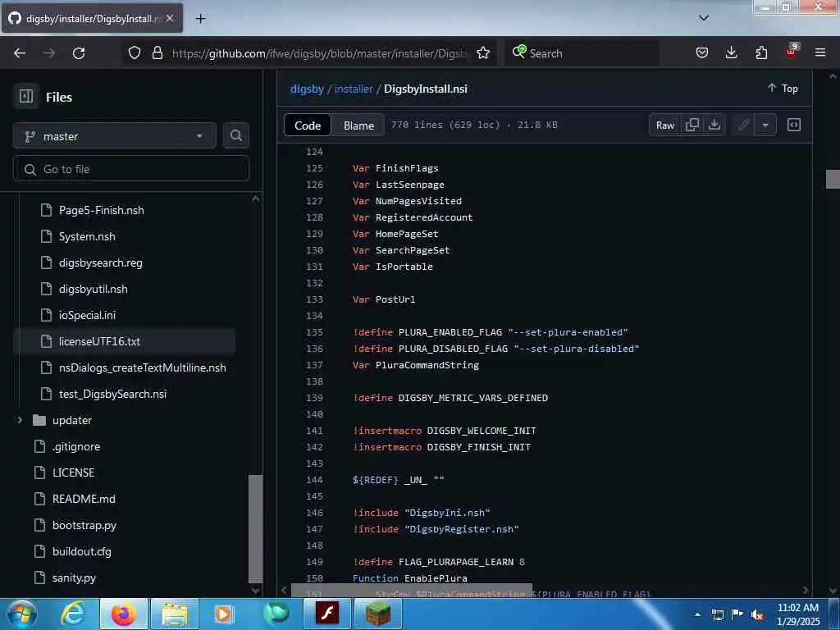Open digsbysearch.reg file

tap(101, 262)
